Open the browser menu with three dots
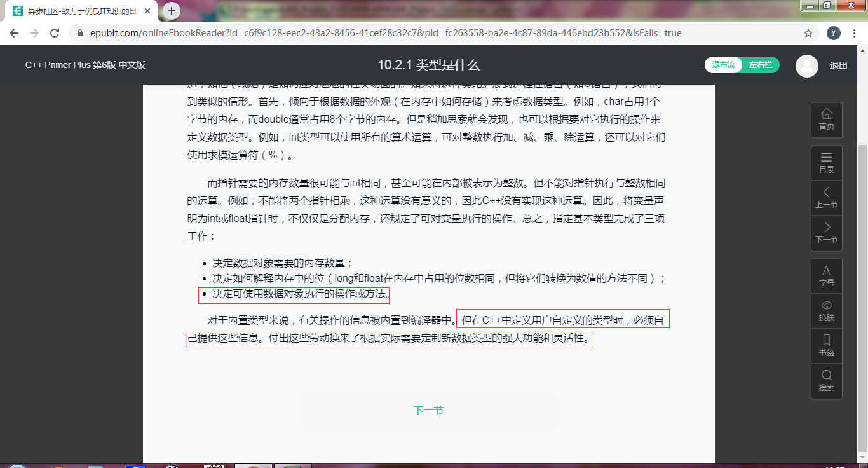Screen dimensions: 868x468 854,33
